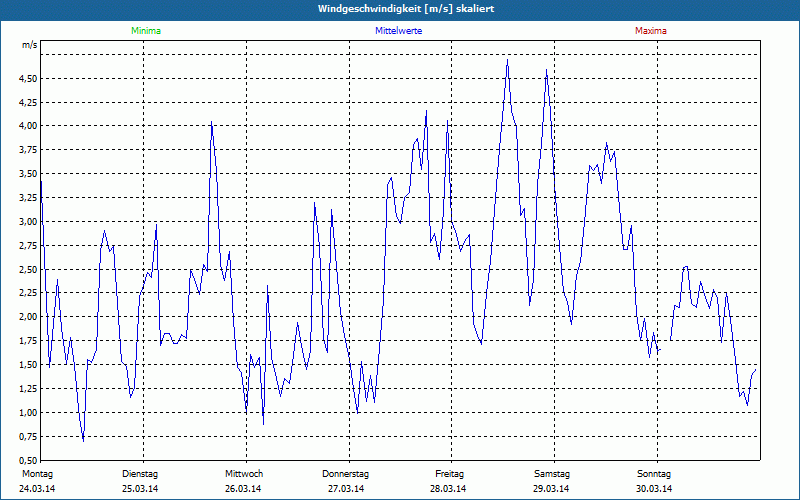Screen dimensions: 800x500
Task: Click the Mittwoch day label
Action: click(x=244, y=474)
